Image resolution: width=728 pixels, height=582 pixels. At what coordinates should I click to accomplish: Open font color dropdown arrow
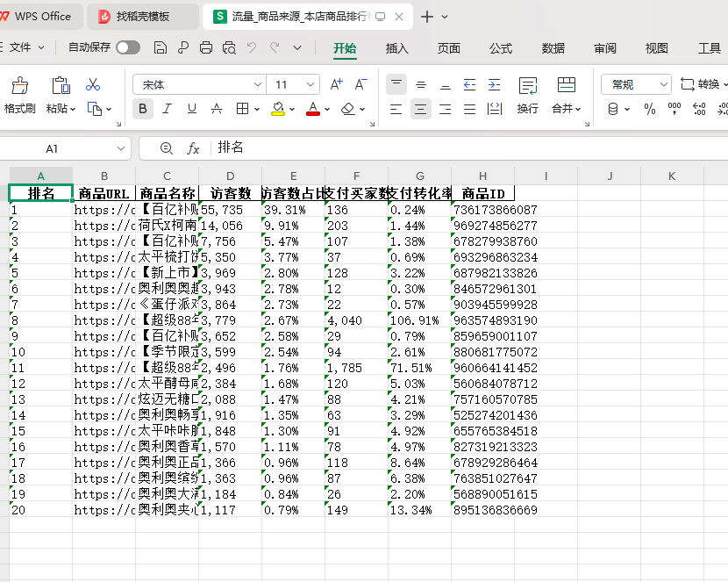point(327,110)
